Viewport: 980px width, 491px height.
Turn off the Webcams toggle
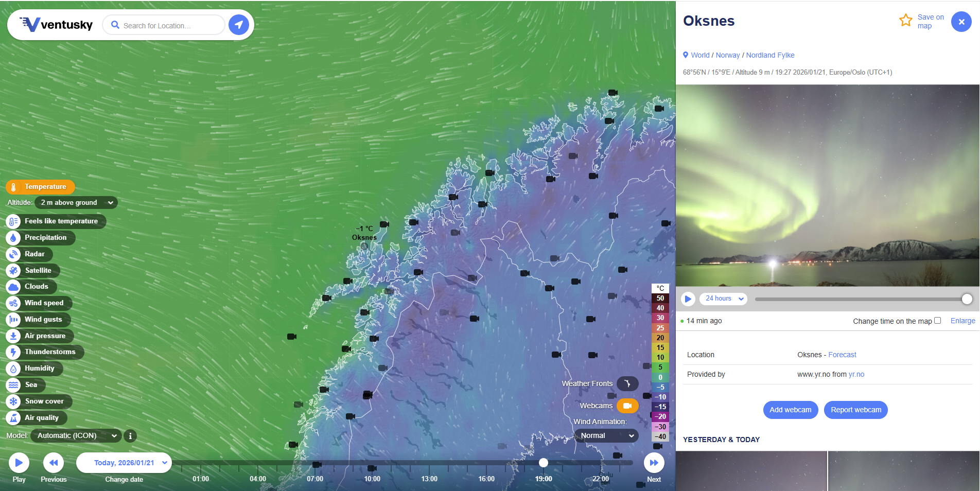pos(627,406)
